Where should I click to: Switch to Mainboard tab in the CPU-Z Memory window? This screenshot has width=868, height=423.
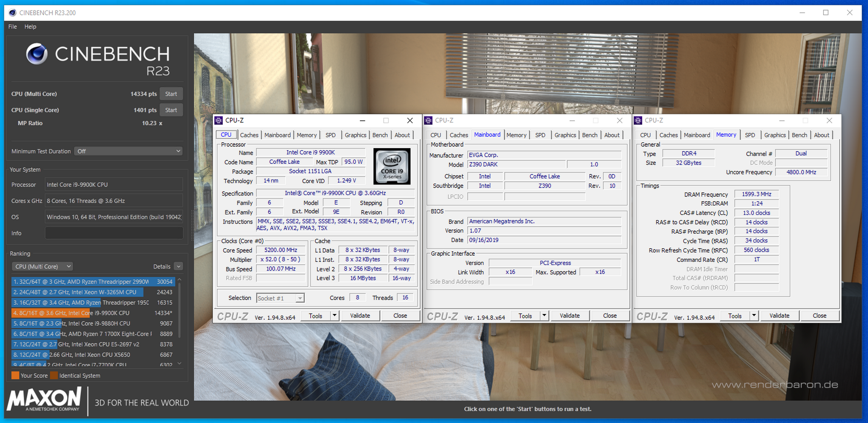[697, 135]
